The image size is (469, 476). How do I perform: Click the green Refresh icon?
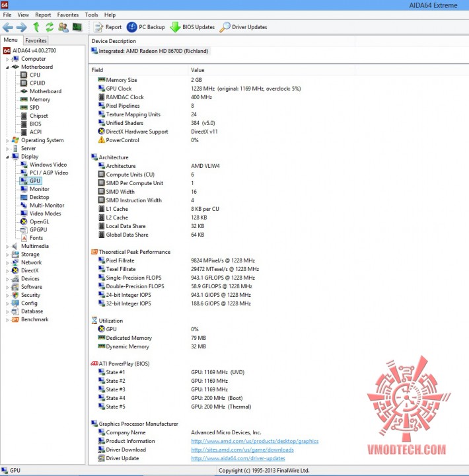[x=50, y=27]
